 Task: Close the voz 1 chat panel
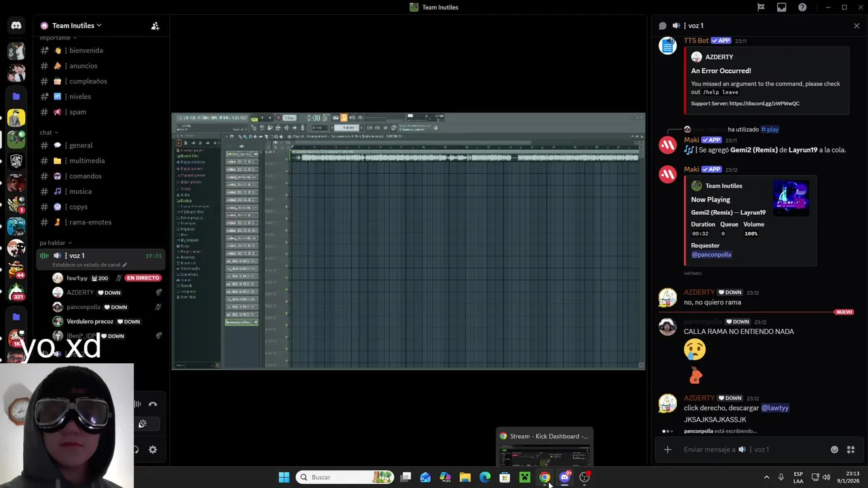click(x=856, y=26)
